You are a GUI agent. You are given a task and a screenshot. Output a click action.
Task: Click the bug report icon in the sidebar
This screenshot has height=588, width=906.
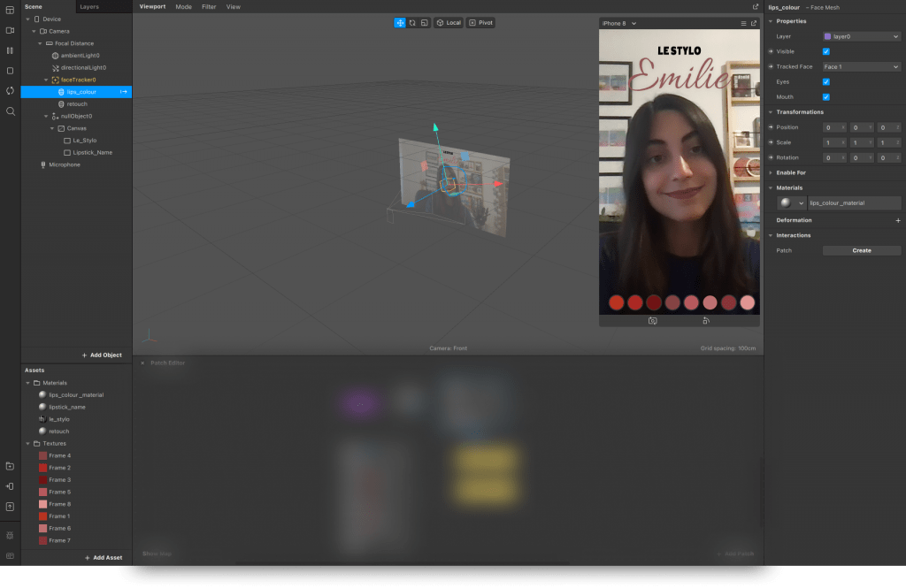(x=10, y=536)
